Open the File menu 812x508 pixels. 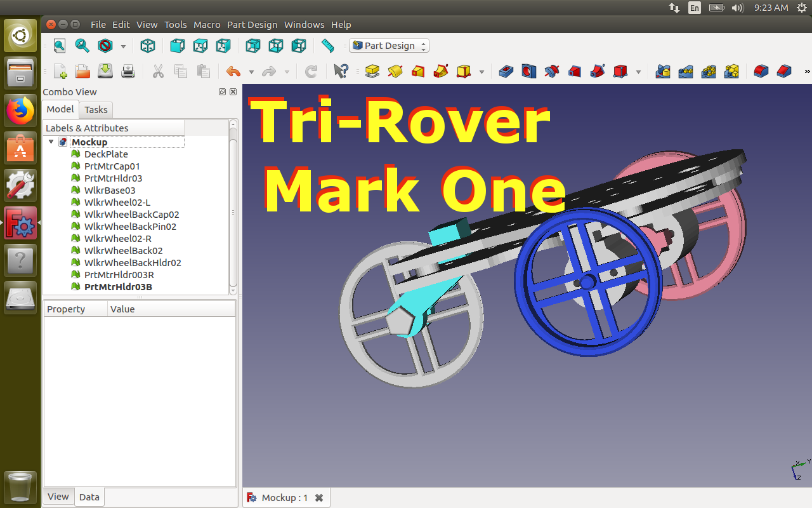pos(98,25)
